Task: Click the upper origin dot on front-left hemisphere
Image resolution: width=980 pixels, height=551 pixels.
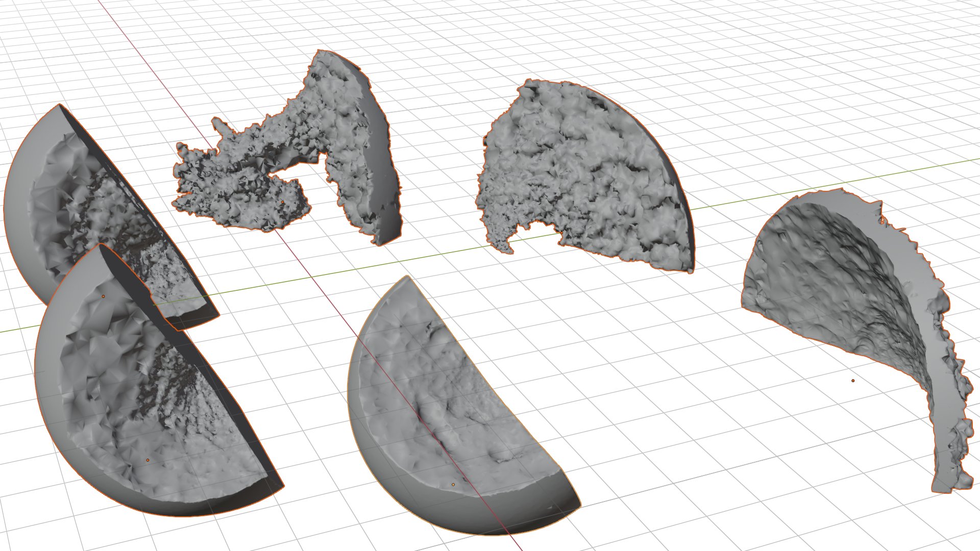Action: coord(103,296)
